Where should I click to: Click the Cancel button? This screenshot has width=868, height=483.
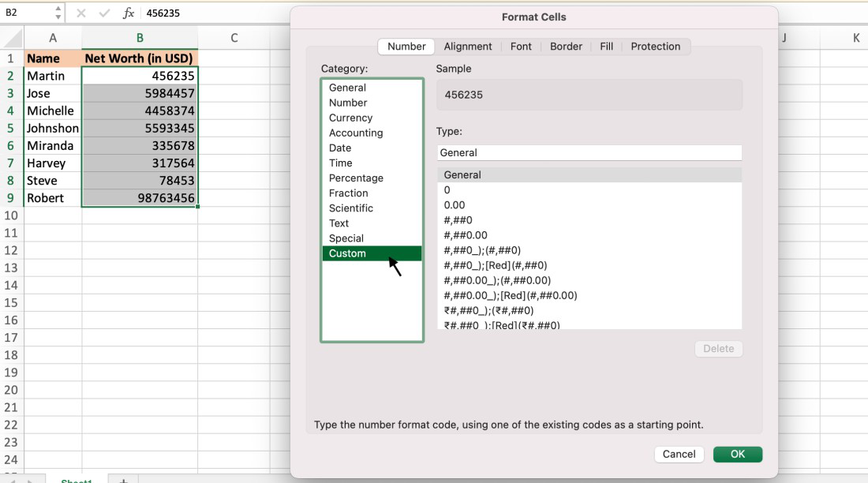click(x=679, y=454)
